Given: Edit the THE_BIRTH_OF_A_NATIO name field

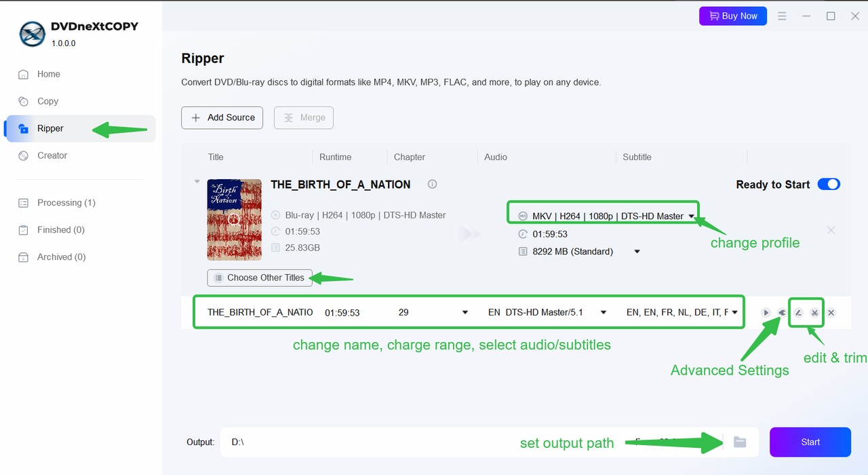Looking at the screenshot, I should click(260, 312).
